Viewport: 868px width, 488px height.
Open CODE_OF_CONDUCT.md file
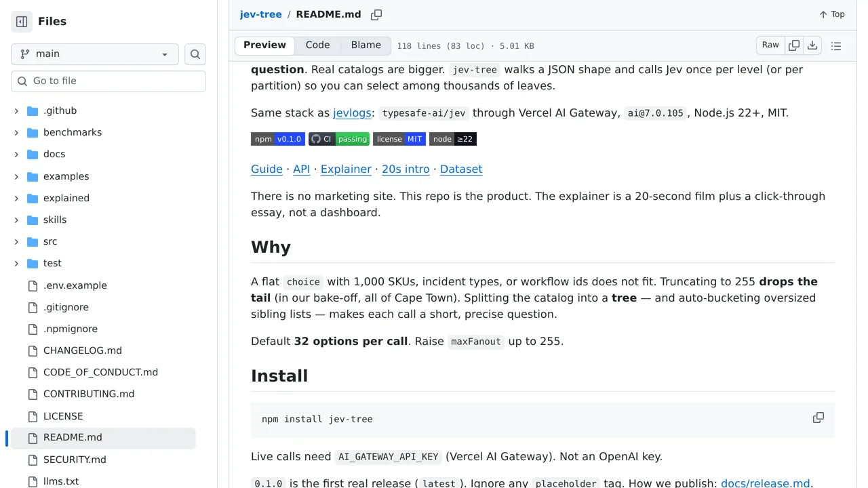(x=102, y=373)
